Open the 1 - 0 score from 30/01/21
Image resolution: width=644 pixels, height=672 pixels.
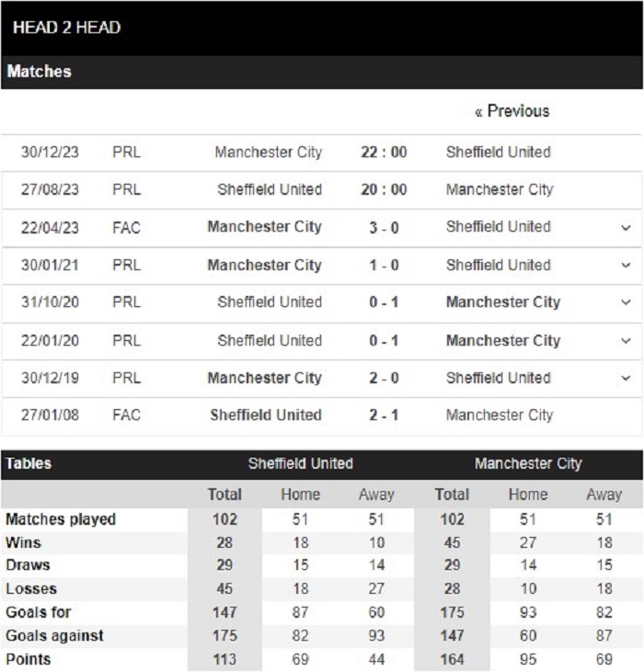pos(385,266)
